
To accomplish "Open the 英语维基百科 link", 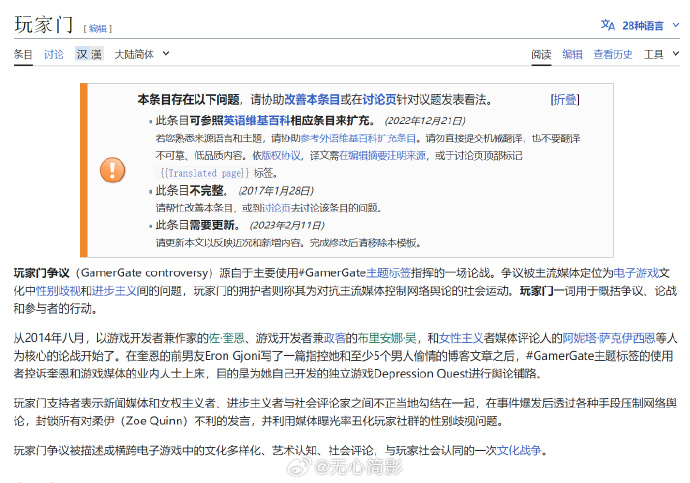I will [x=257, y=121].
